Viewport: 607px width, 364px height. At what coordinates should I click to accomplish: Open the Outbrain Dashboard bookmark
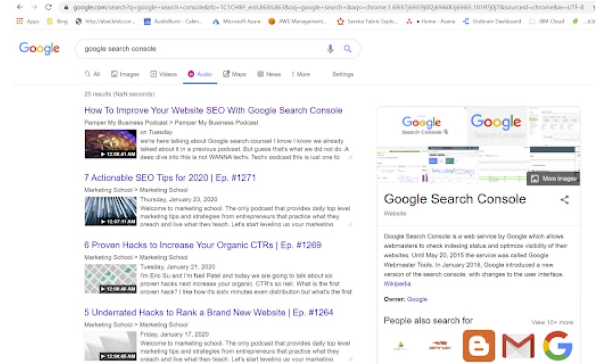492,22
